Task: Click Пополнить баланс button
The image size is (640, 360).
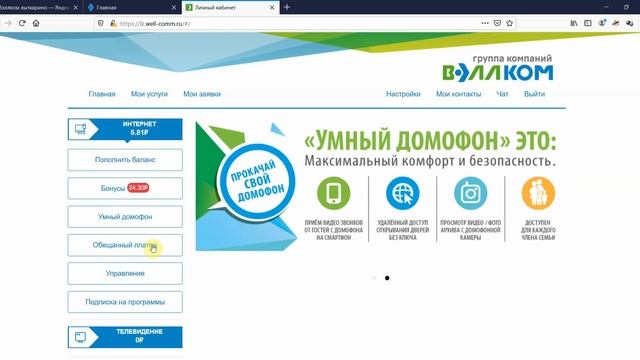Action: [125, 160]
